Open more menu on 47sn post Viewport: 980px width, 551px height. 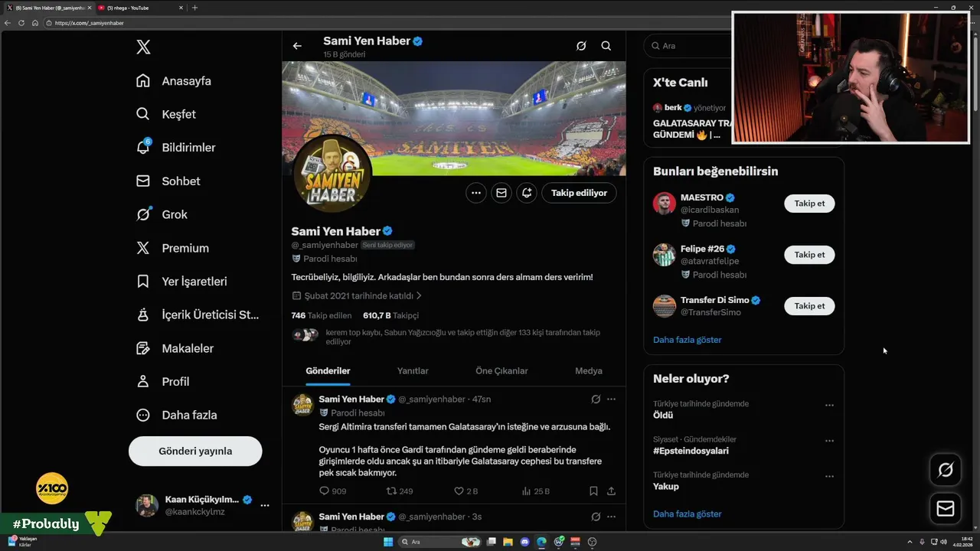(x=611, y=399)
